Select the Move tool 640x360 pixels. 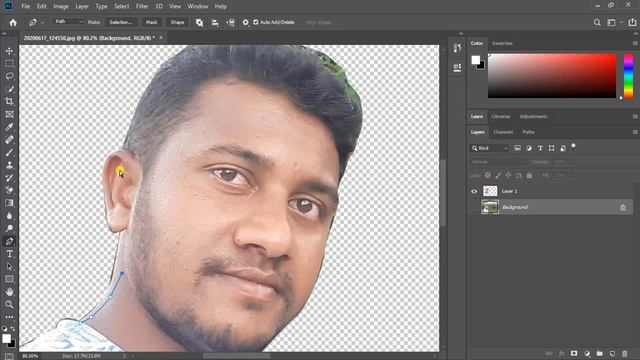[x=9, y=51]
